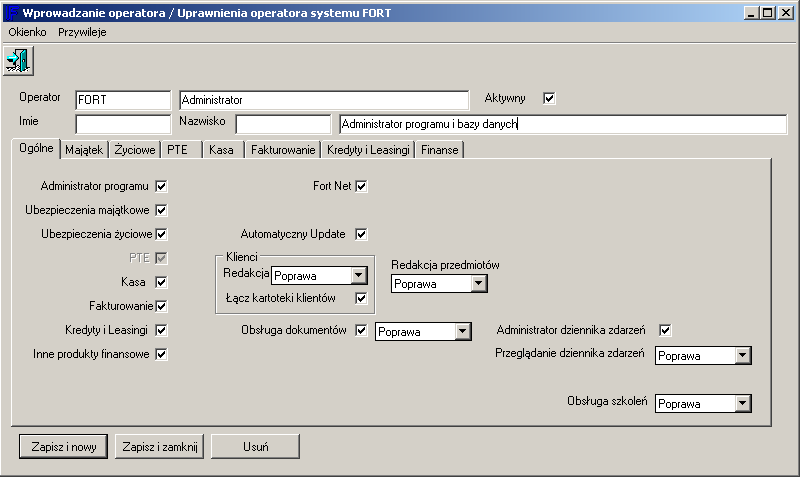The width and height of the screenshot is (800, 477).
Task: Select the Ogólne tab
Action: [x=36, y=148]
